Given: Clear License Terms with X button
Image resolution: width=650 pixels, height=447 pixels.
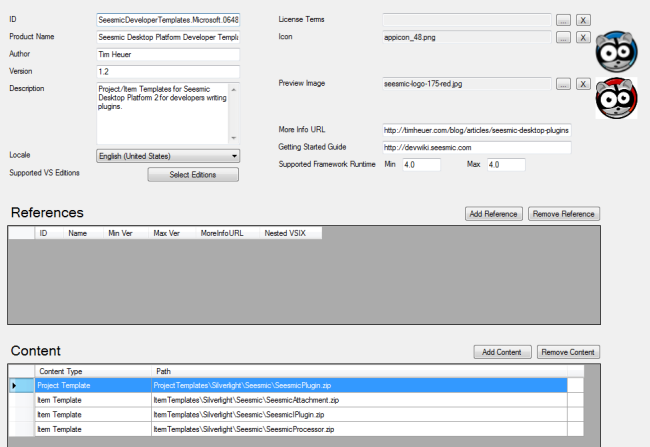Looking at the screenshot, I should 583,20.
